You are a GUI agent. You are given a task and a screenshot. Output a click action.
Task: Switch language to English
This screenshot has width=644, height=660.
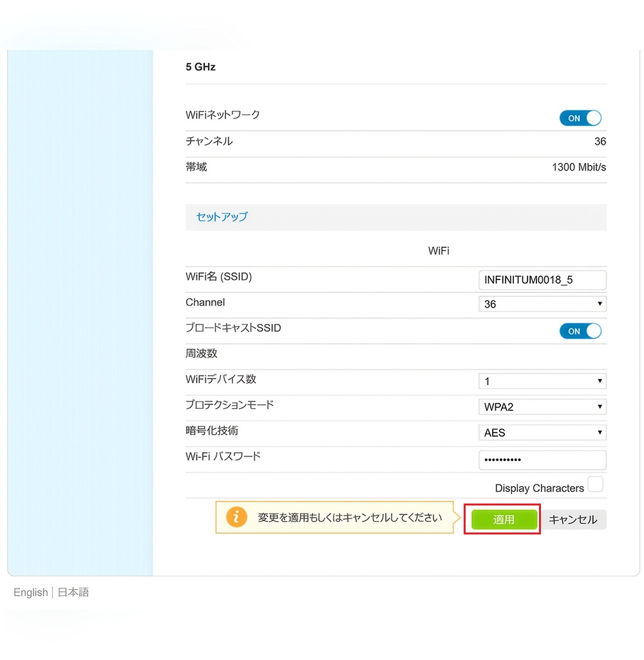pyautogui.click(x=31, y=592)
